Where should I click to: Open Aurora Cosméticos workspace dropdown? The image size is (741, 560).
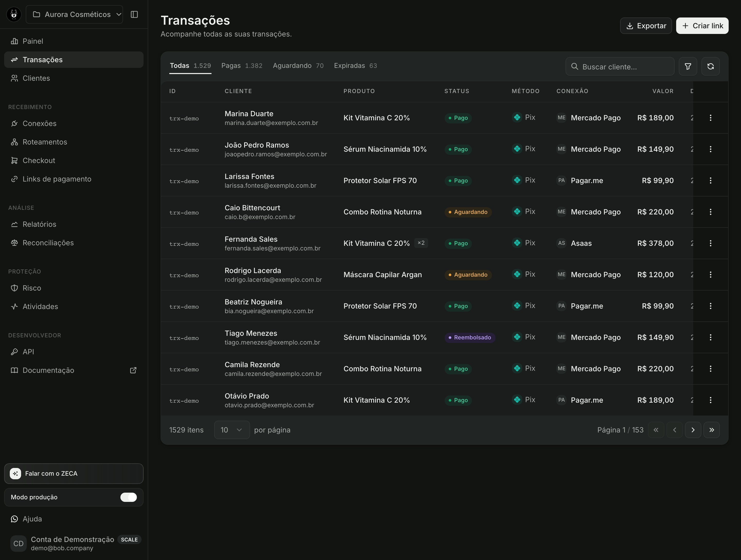point(74,14)
